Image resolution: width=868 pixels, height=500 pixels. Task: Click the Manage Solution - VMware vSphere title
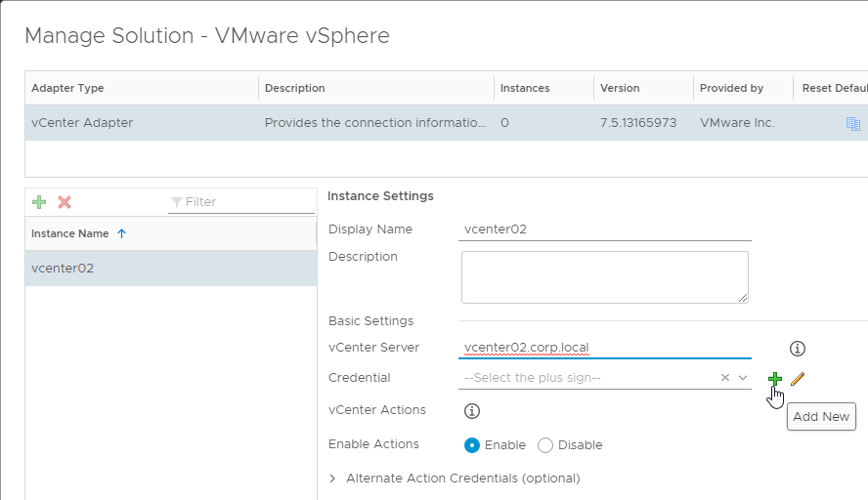point(207,35)
